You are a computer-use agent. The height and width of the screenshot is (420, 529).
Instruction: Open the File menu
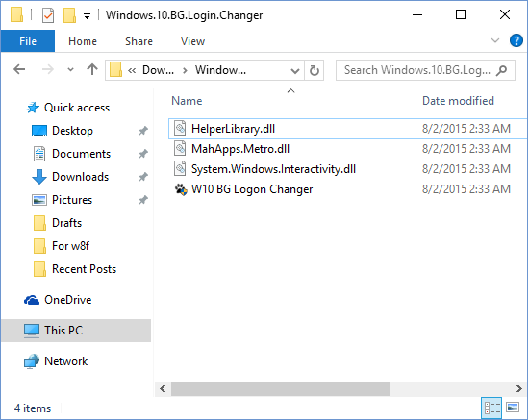coord(28,41)
